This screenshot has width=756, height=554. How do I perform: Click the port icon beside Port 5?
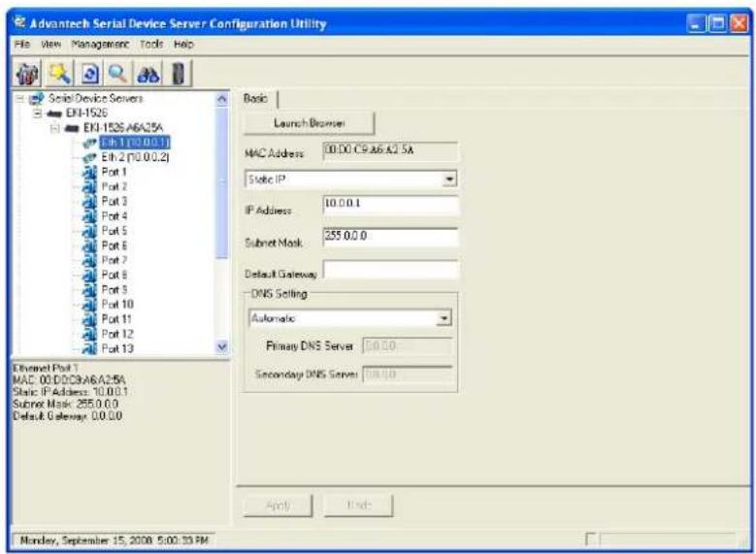click(x=89, y=231)
